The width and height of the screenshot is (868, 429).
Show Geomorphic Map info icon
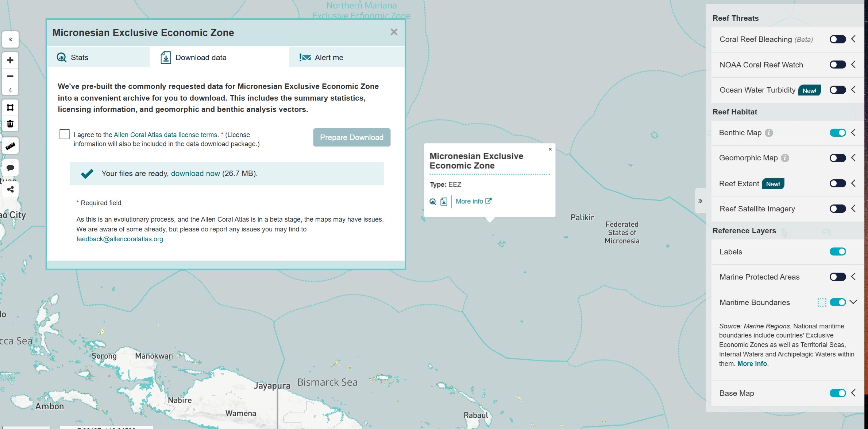click(x=785, y=158)
